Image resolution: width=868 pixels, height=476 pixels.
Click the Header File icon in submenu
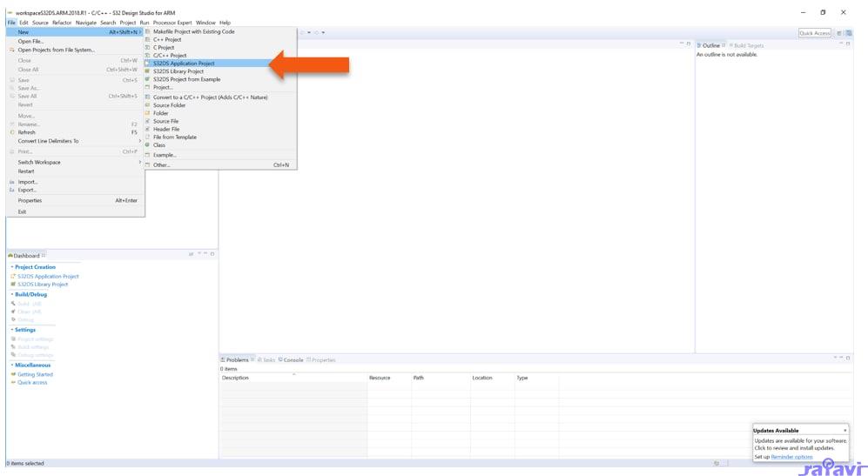coord(147,129)
